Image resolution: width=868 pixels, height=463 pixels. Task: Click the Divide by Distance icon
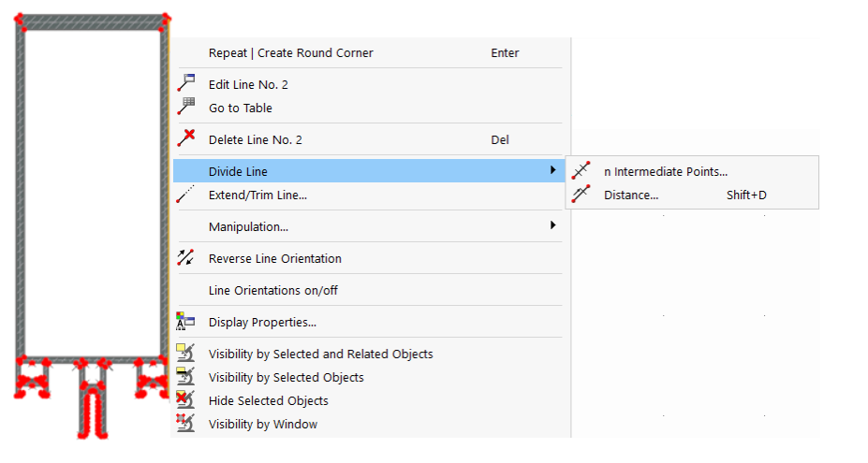(x=581, y=195)
